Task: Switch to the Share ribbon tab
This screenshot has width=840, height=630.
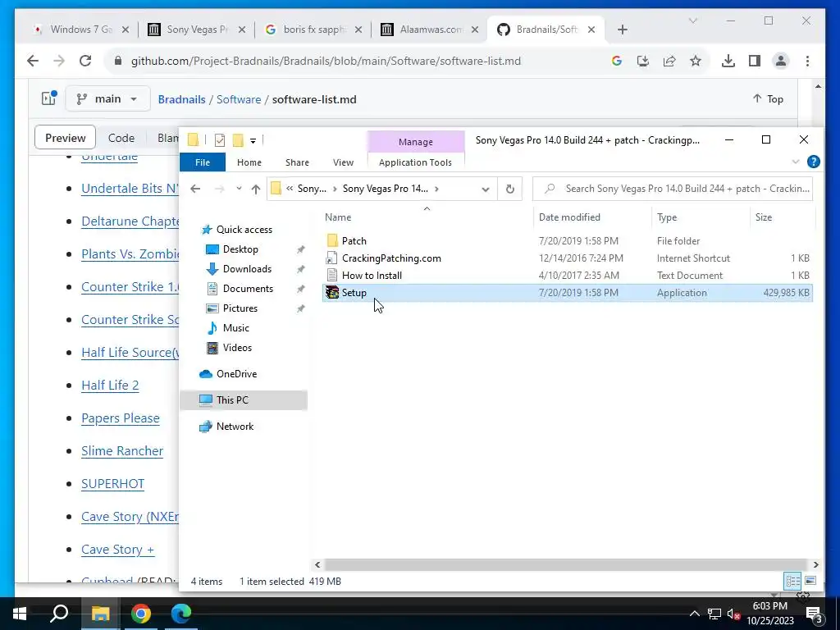Action: click(x=297, y=162)
